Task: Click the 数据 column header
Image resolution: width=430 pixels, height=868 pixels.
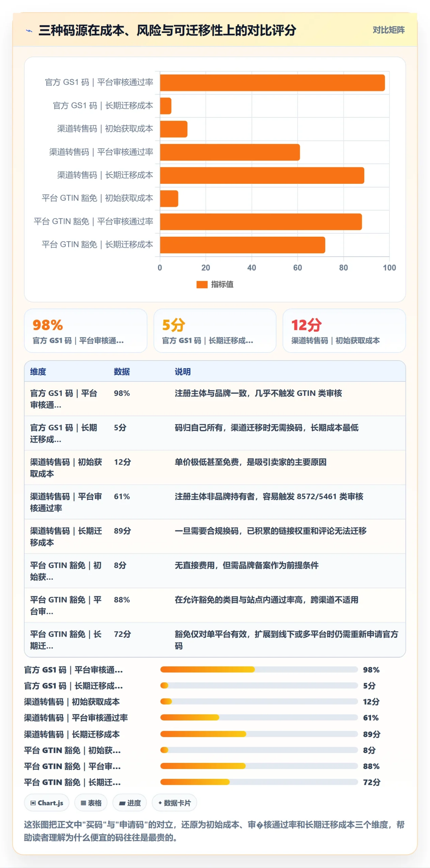Action: click(x=122, y=372)
